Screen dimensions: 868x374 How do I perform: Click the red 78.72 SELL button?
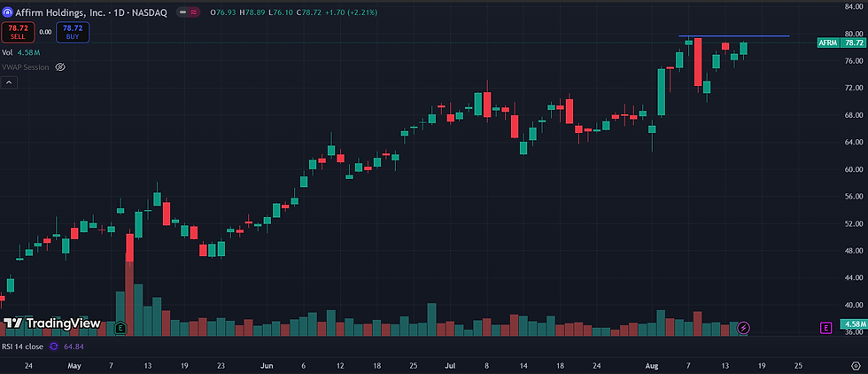(19, 32)
